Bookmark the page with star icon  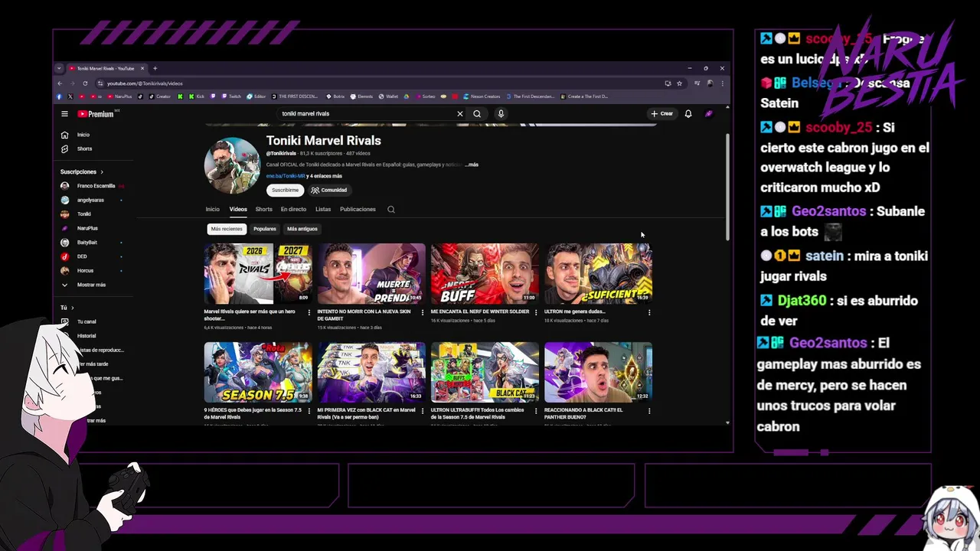(x=679, y=83)
